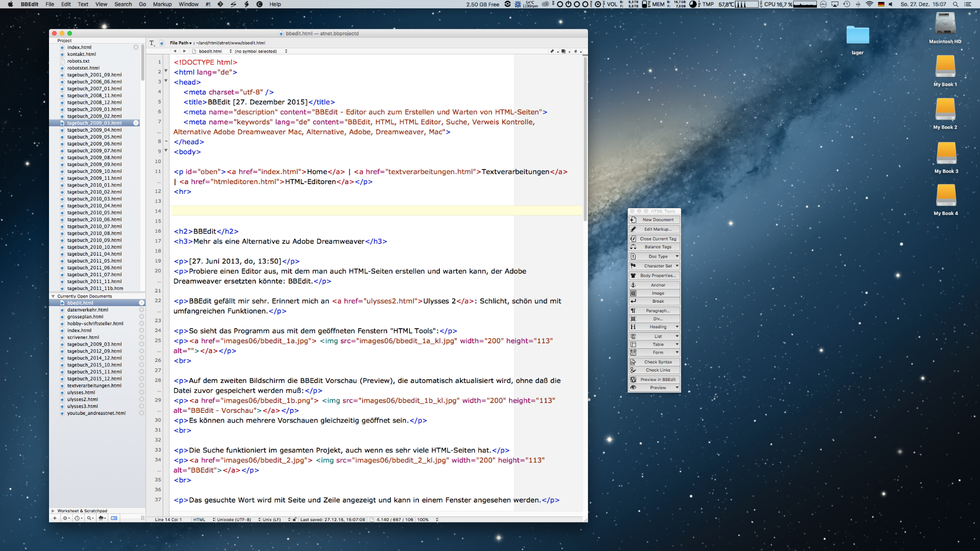Click the plus icon below the sidebar
Screen dimensions: 980x551
click(x=54, y=518)
